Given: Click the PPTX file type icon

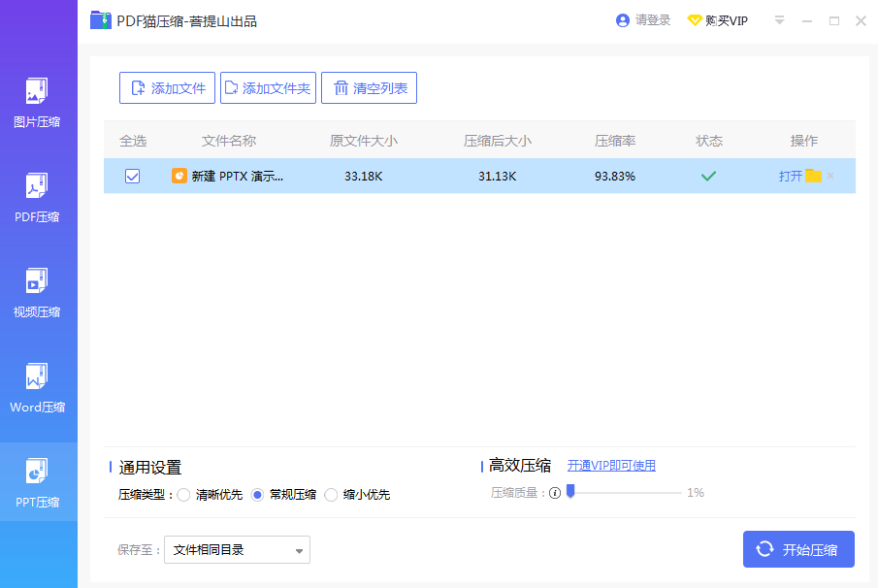Looking at the screenshot, I should tap(179, 176).
